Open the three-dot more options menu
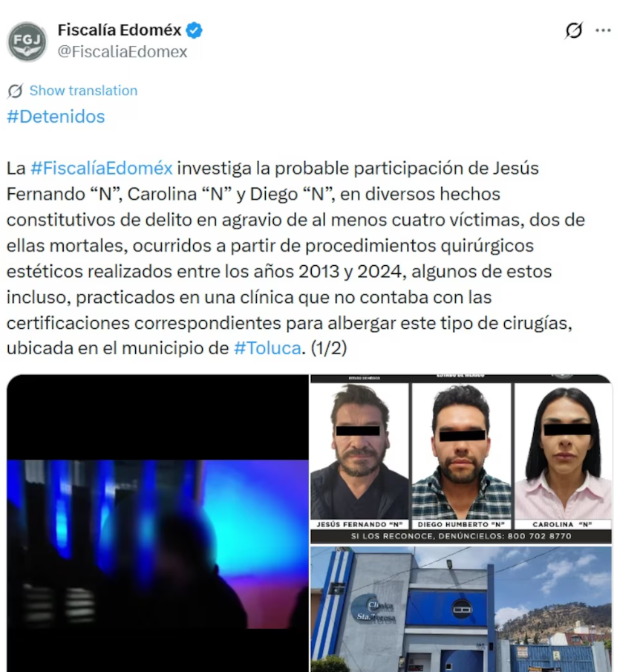Screen dimensions: 617x672 pos(603,30)
